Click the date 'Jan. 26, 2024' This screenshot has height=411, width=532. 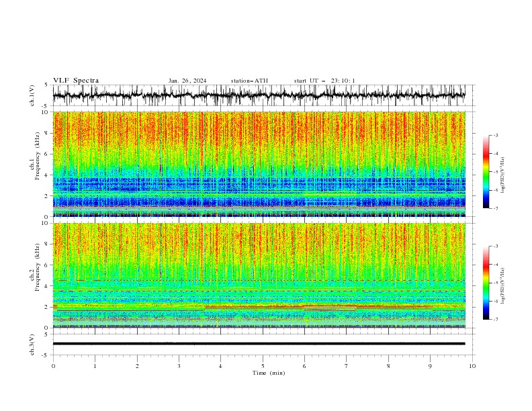pos(187,81)
